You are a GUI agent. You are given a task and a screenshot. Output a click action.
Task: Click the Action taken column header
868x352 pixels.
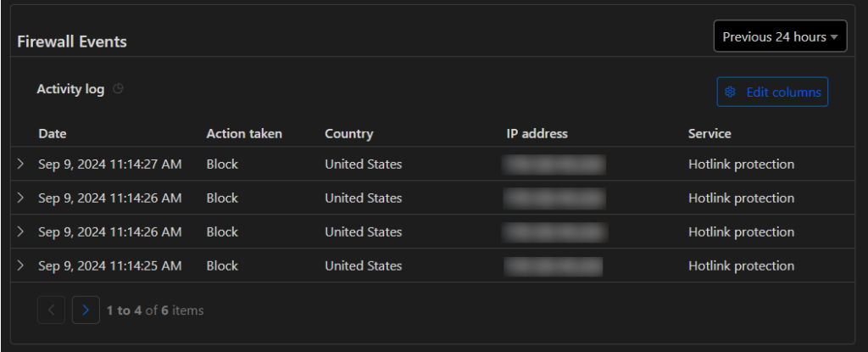pos(244,134)
